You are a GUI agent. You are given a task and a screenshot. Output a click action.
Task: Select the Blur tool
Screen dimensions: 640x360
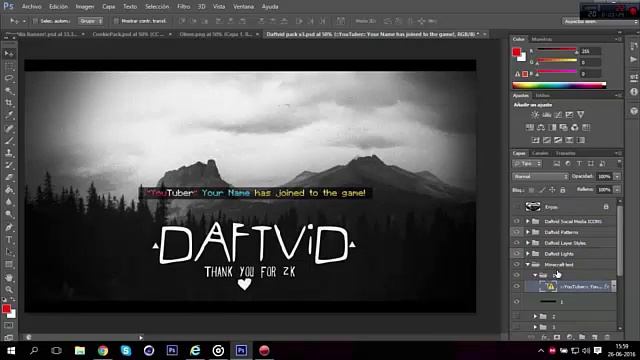(9, 202)
